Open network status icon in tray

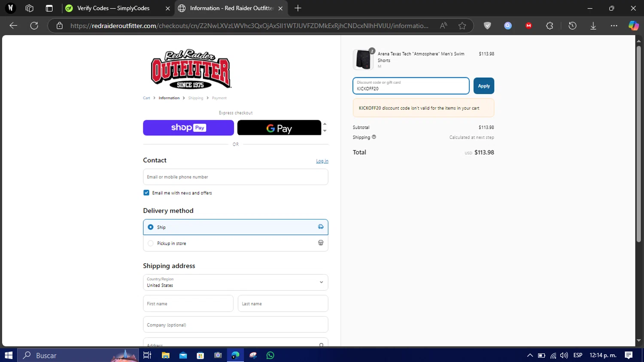(x=553, y=355)
